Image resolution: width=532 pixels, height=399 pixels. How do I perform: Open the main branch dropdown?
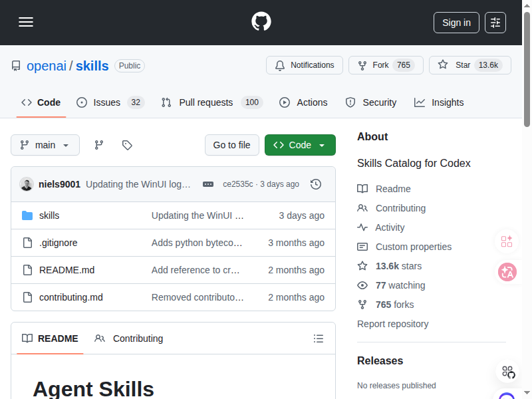pos(45,145)
